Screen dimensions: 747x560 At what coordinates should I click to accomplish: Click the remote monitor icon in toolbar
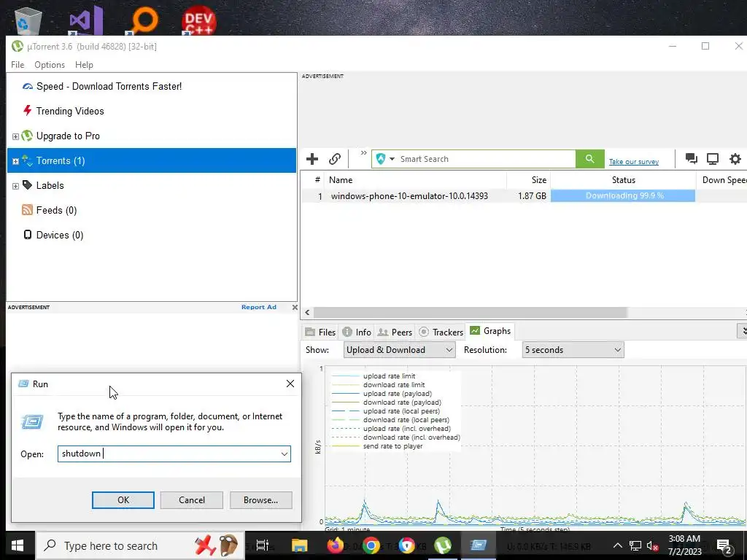[x=713, y=158]
